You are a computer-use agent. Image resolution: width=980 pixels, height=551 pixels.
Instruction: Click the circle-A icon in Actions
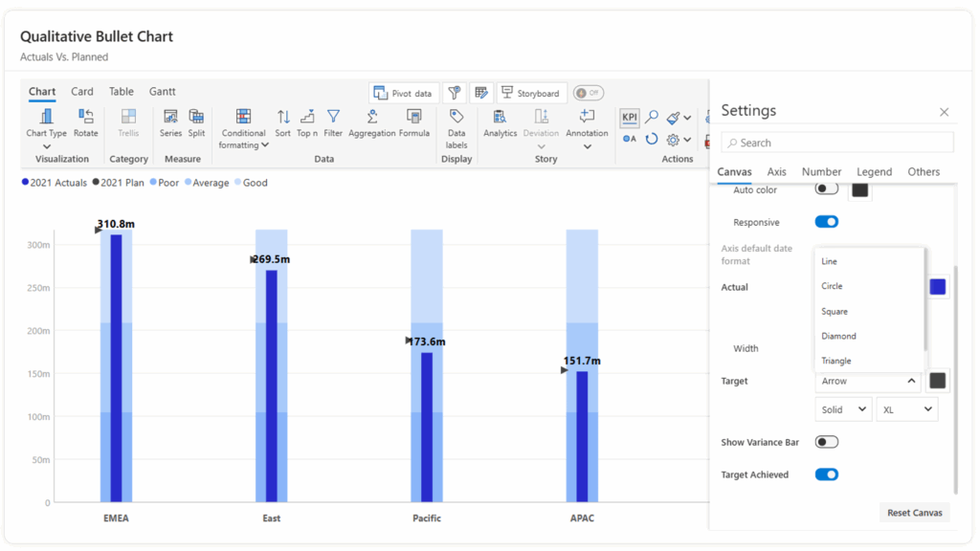[x=630, y=139]
